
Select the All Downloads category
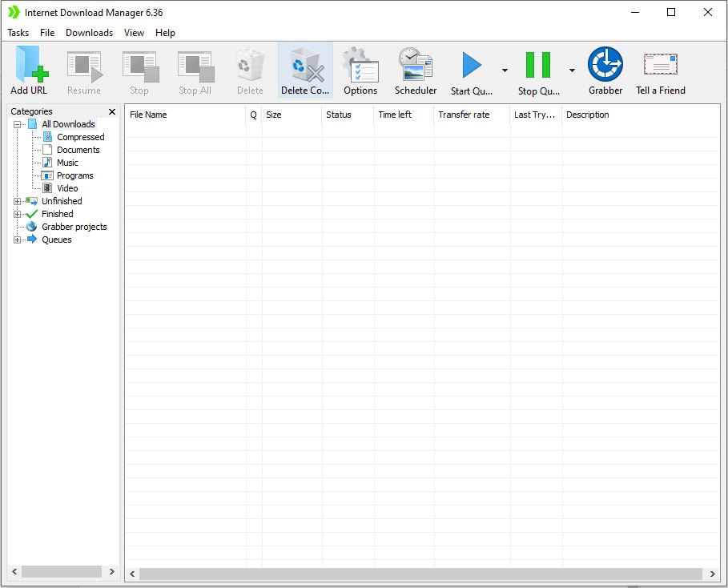point(68,124)
